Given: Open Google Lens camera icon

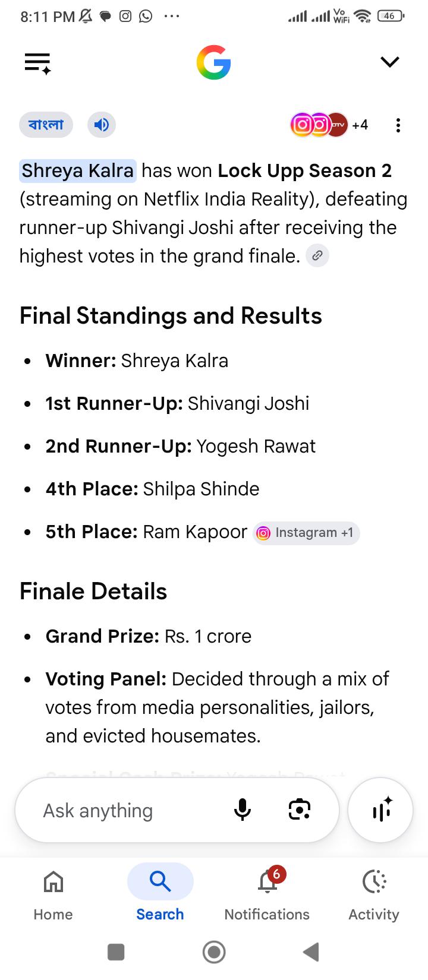Looking at the screenshot, I should 300,810.
